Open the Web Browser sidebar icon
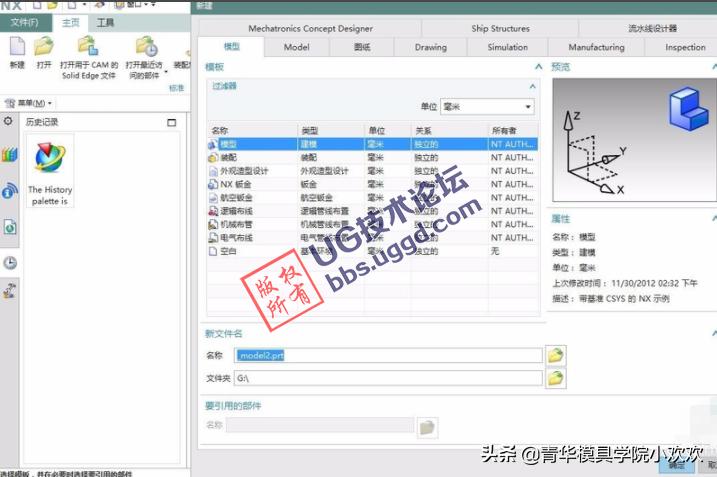 click(10, 190)
